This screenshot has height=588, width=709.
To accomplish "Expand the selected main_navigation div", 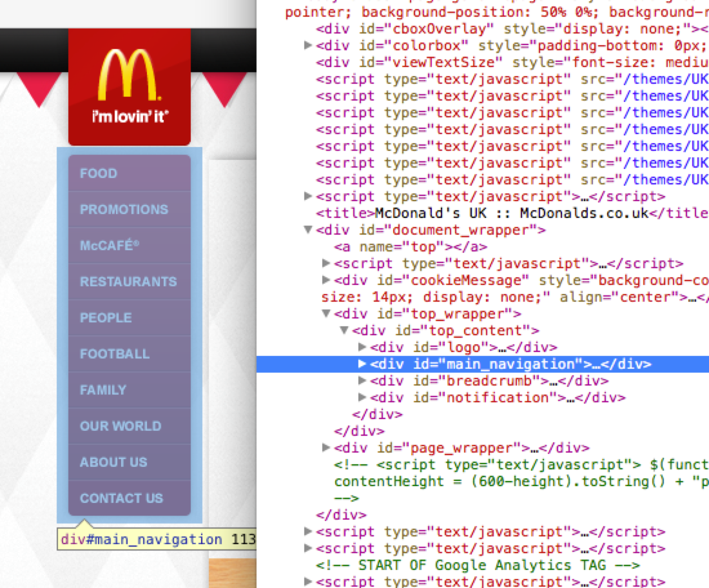I will pos(362,364).
